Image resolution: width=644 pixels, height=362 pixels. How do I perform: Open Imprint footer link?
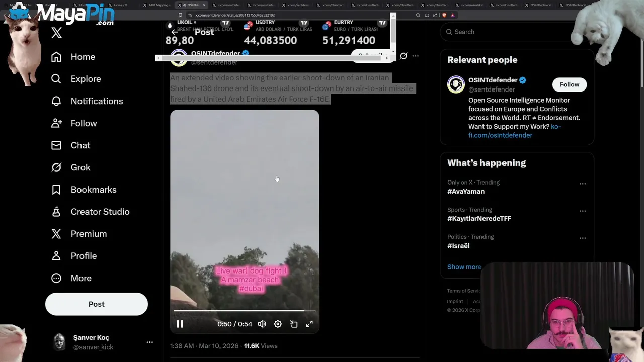(x=455, y=301)
